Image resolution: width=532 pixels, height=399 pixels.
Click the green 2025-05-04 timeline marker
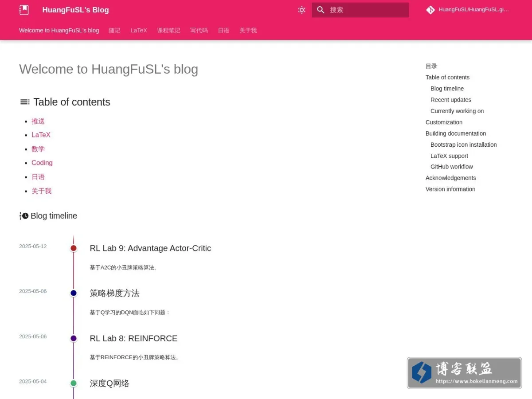click(74, 383)
